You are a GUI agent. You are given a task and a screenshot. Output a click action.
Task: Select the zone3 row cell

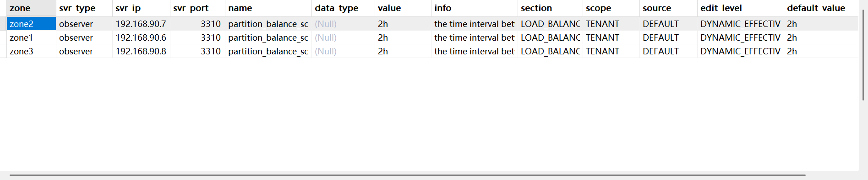31,51
